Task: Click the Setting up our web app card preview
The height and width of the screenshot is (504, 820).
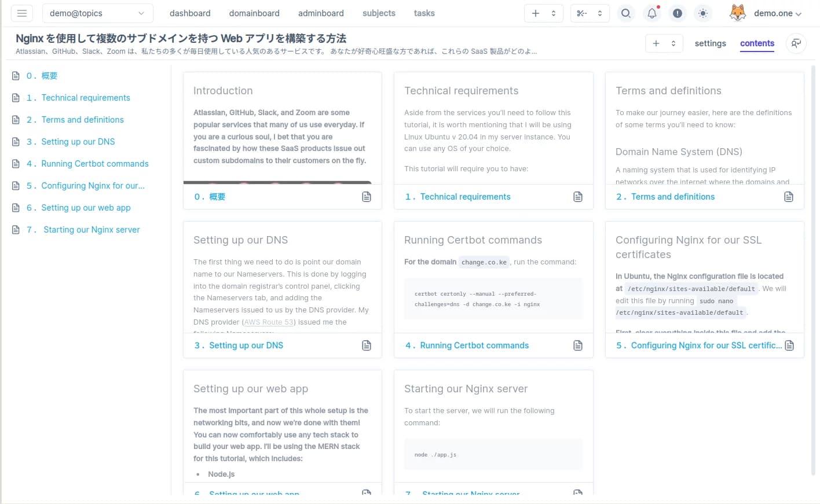Action: [283, 426]
